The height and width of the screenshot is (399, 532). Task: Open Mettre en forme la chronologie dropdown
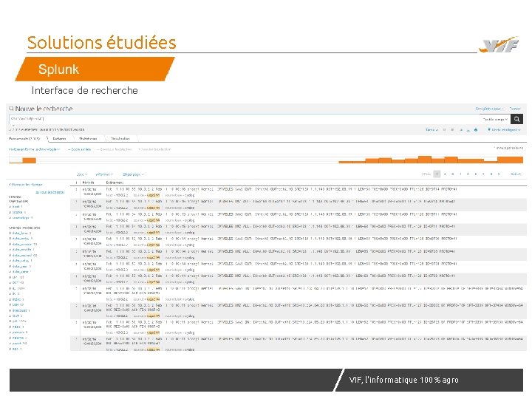pyautogui.click(x=34, y=149)
